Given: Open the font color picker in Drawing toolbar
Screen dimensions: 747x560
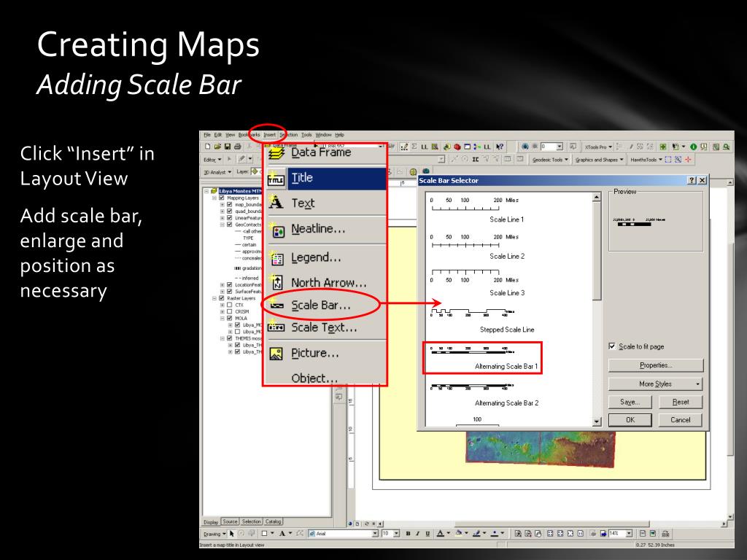Looking at the screenshot, I should tap(446, 534).
